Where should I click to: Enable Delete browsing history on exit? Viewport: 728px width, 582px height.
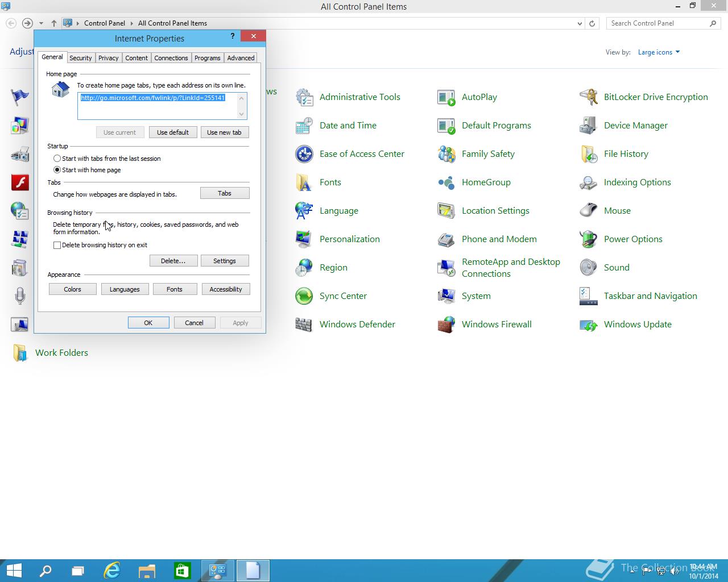(x=57, y=245)
